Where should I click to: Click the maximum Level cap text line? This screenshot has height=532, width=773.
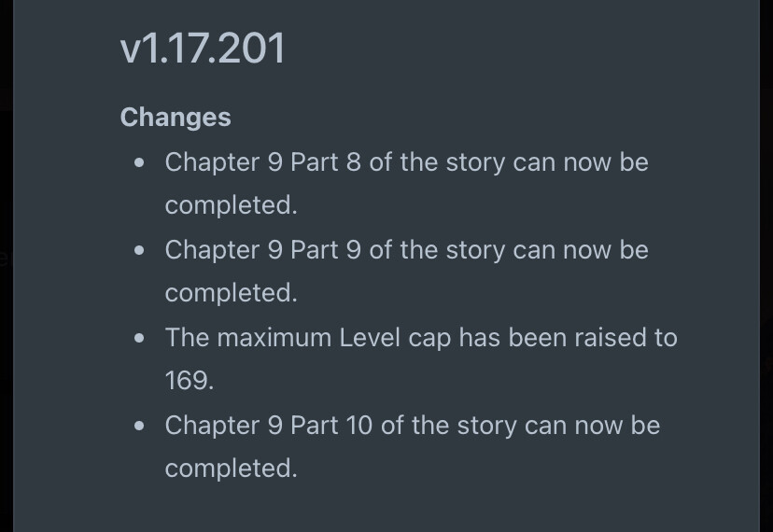coord(420,338)
